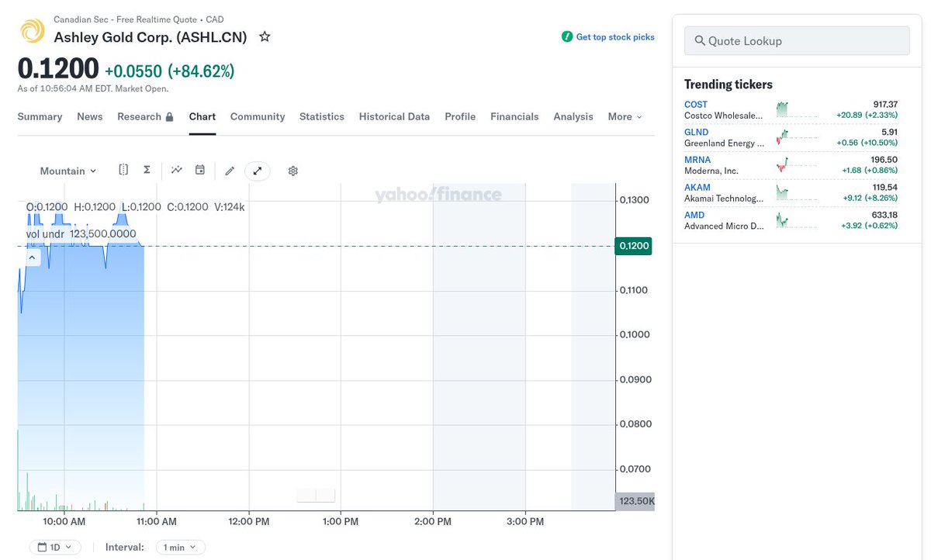Image resolution: width=931 pixels, height=560 pixels.
Task: Open the Historical Data tab
Action: point(394,116)
